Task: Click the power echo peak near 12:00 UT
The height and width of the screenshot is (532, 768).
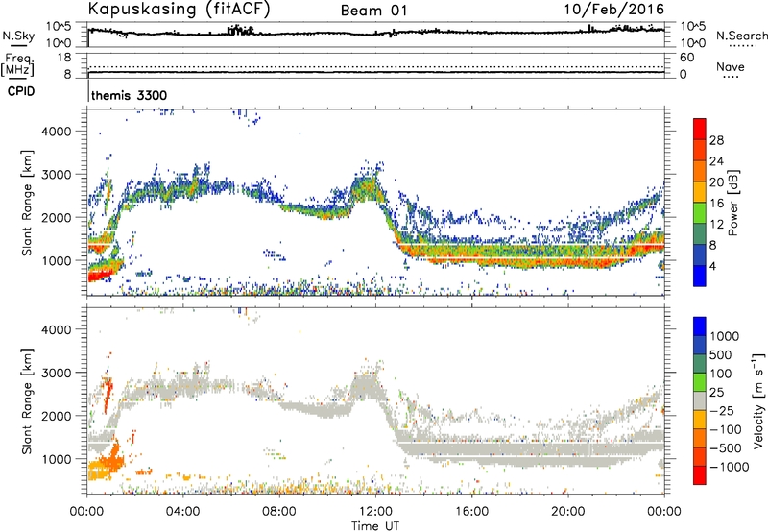Action: pos(367,187)
